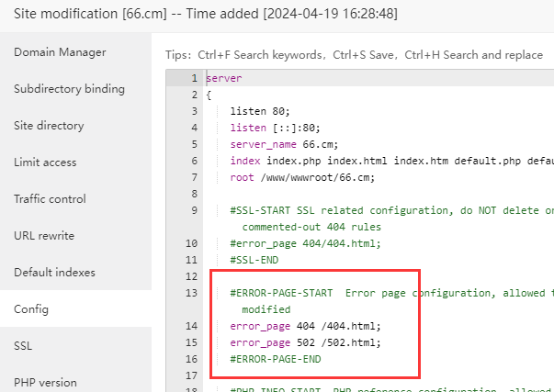Select the Config tab
The height and width of the screenshot is (392, 554).
click(31, 309)
